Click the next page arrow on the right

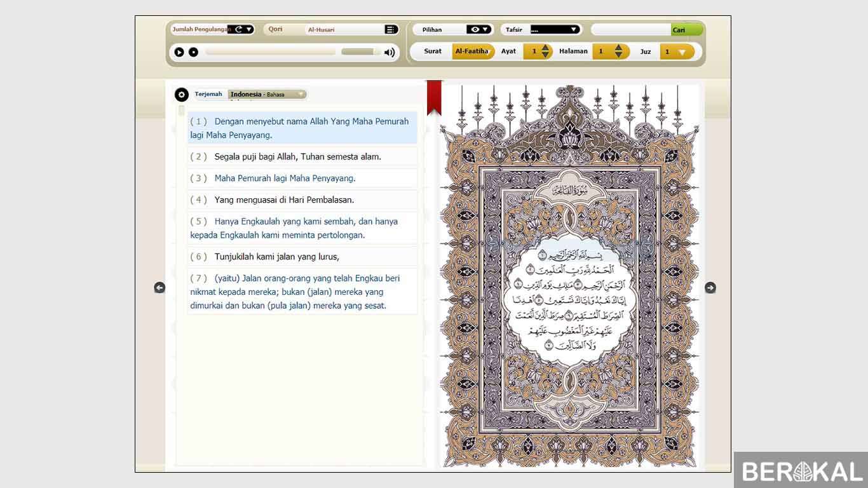[x=710, y=287]
